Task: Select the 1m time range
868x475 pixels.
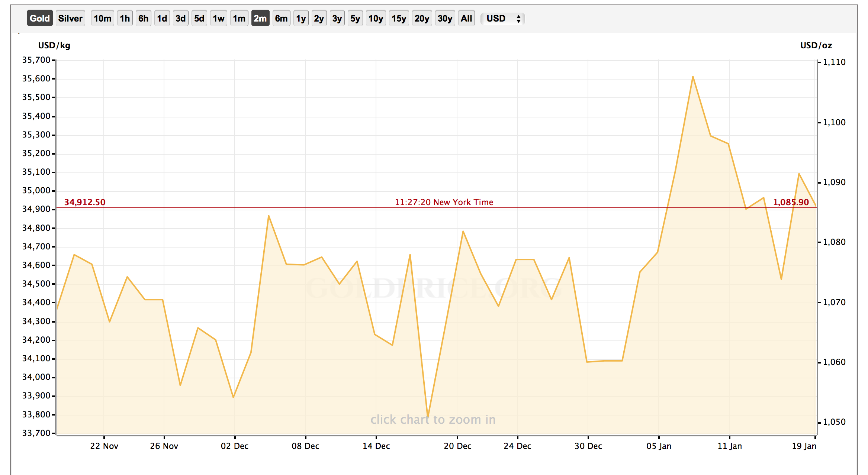Action: 239,18
